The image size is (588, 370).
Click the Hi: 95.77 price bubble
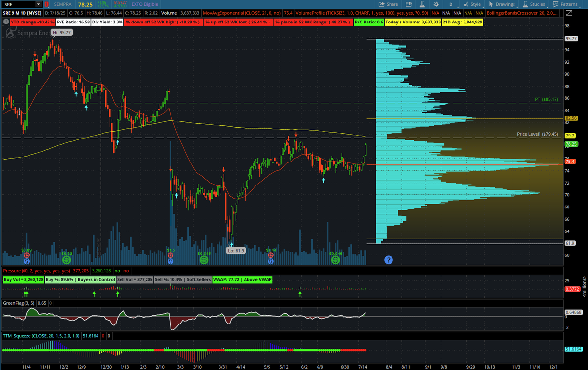pyautogui.click(x=62, y=32)
